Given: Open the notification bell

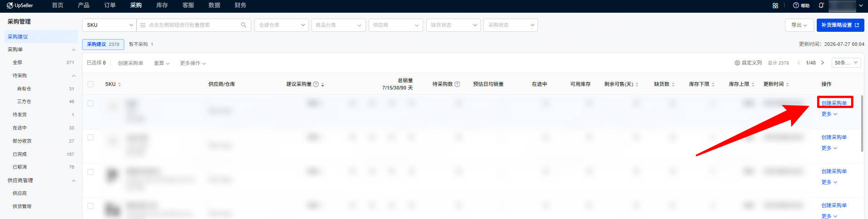Looking at the screenshot, I should (821, 5).
